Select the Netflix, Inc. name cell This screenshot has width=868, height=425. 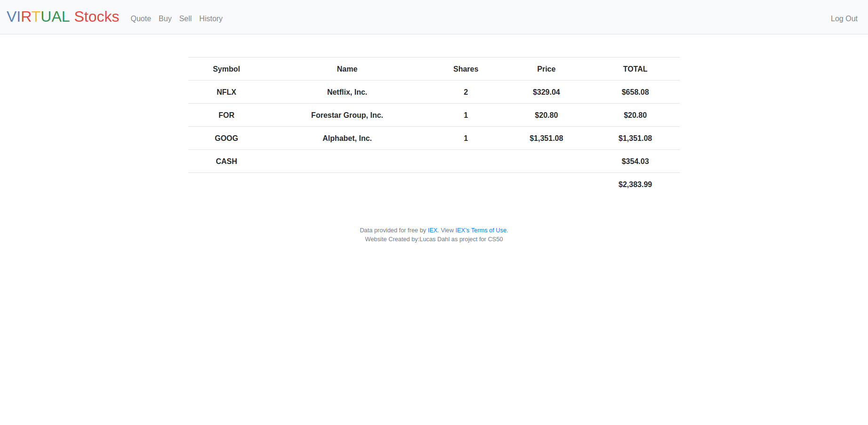[x=347, y=92]
